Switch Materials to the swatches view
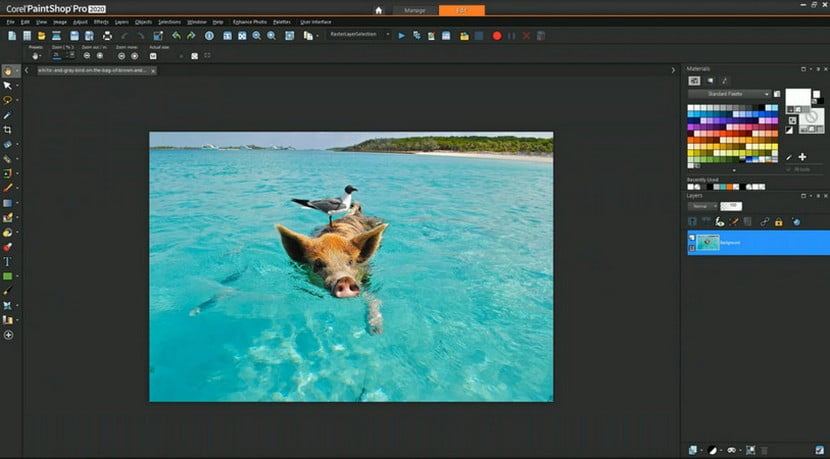 point(694,80)
